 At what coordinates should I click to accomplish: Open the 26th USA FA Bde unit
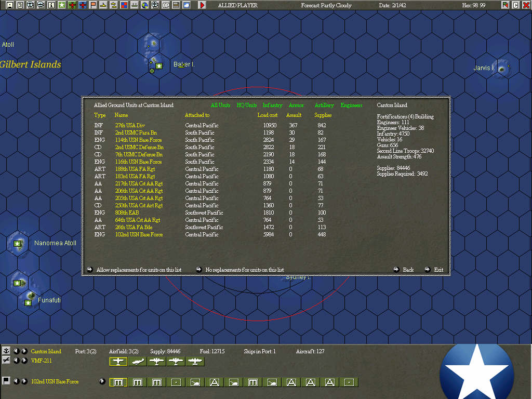(x=134, y=228)
